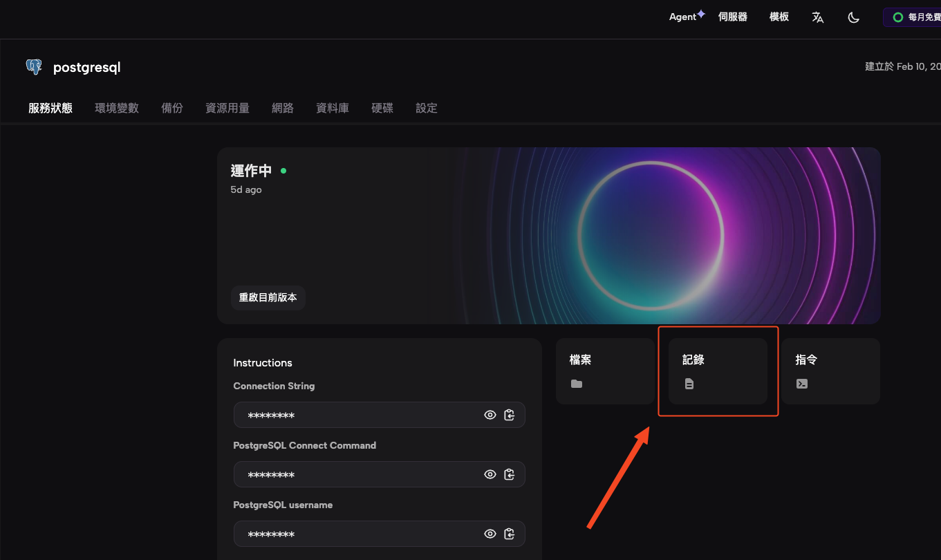Copy the Connection String value
Screen dimensions: 941x560
(x=510, y=415)
